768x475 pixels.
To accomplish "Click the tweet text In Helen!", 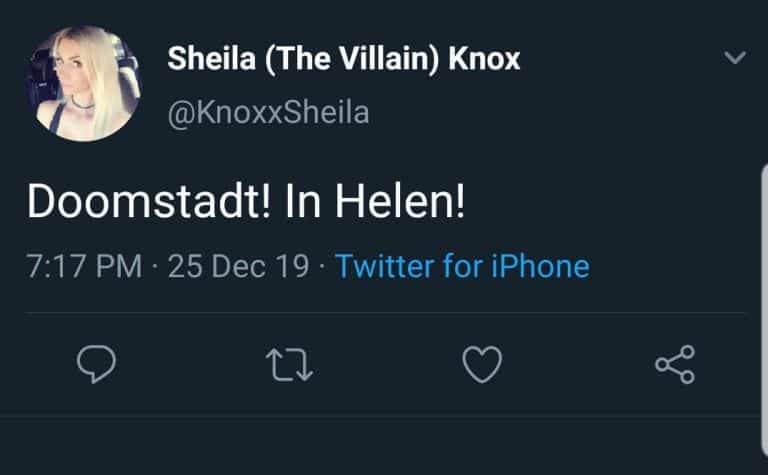I will [x=375, y=201].
